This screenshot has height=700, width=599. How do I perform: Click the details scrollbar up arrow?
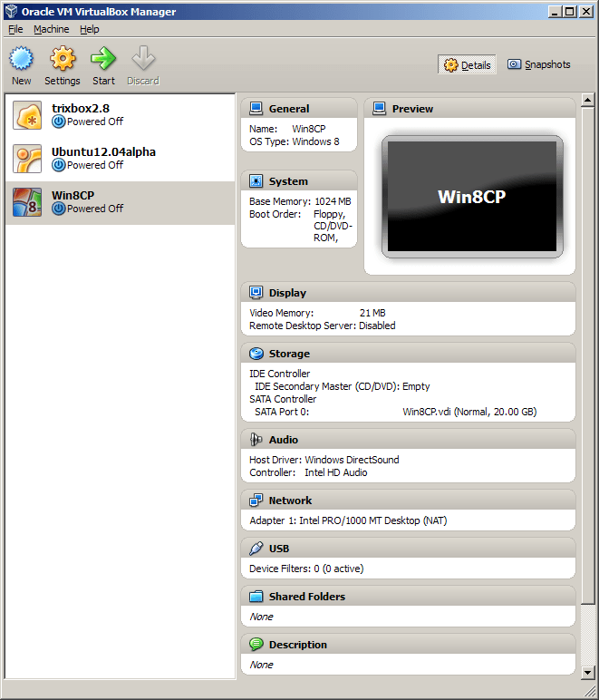click(x=587, y=101)
